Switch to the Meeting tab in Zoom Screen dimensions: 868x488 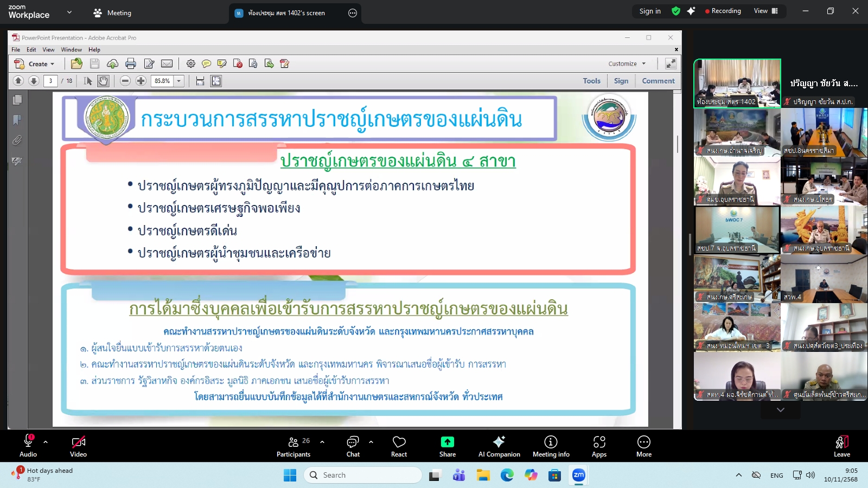pos(112,12)
